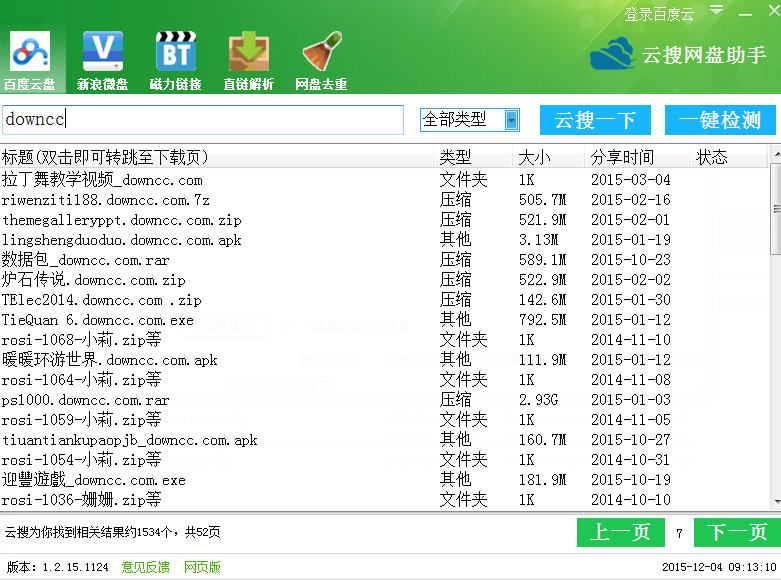
Task: Select row lingshengduoduo.downcc.com.apk
Action: (384, 240)
